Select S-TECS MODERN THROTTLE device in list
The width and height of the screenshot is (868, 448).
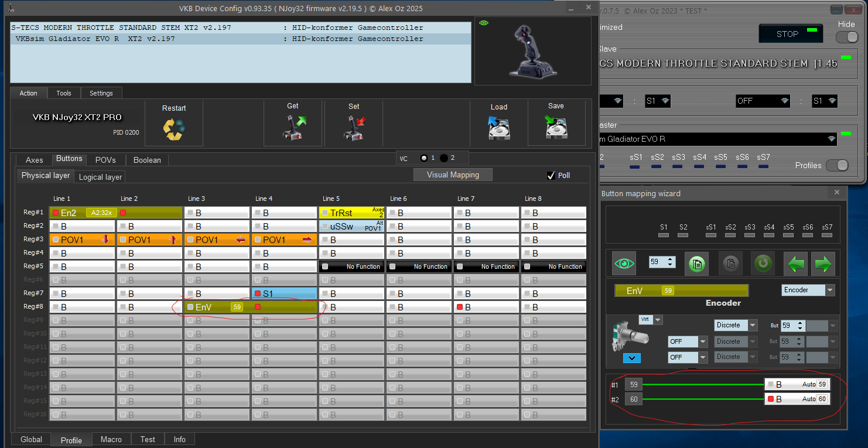pyautogui.click(x=241, y=28)
